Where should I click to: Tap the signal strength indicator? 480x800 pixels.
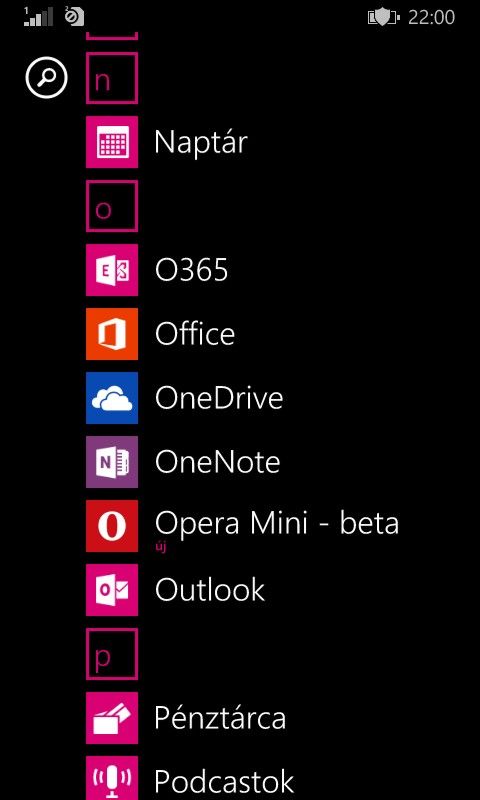(39, 17)
